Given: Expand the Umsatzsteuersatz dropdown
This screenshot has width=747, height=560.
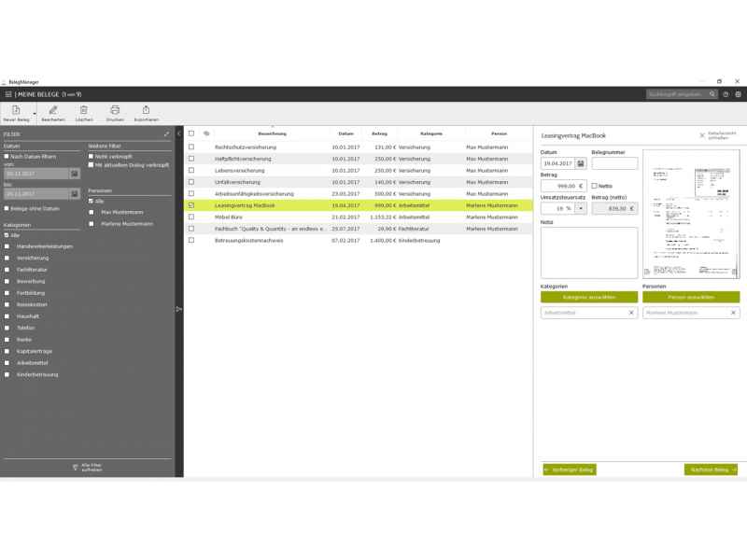Looking at the screenshot, I should tap(581, 208).
